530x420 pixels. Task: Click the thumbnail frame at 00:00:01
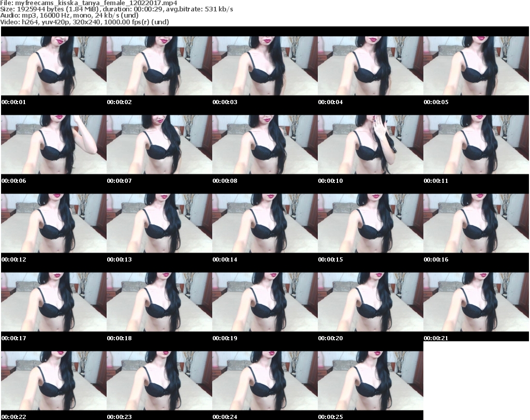pos(54,66)
